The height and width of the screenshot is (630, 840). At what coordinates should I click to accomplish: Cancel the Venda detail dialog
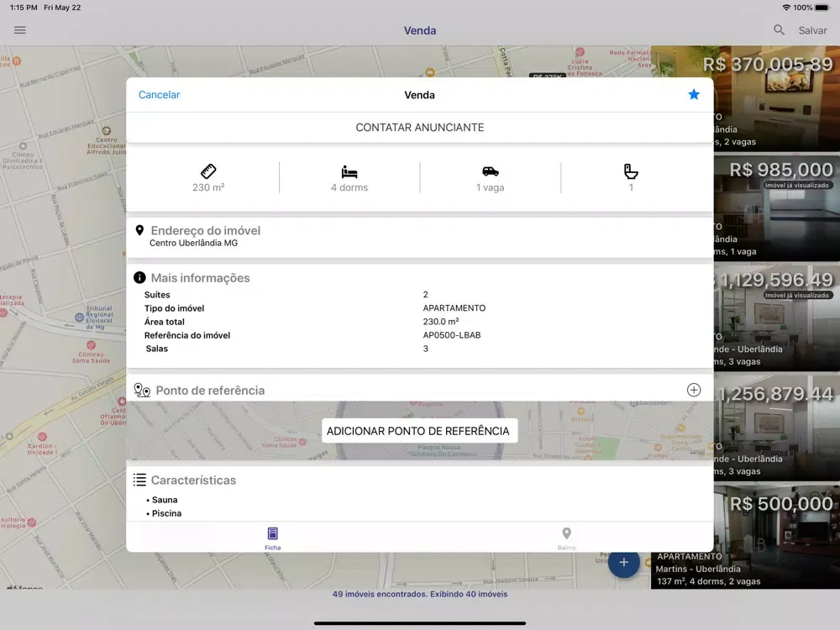159,95
